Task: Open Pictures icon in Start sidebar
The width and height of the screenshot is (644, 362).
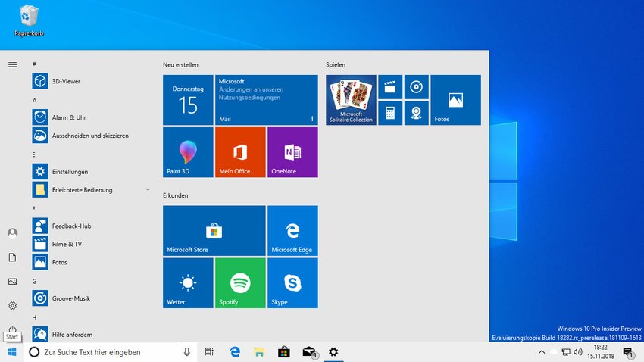Action: click(x=12, y=282)
